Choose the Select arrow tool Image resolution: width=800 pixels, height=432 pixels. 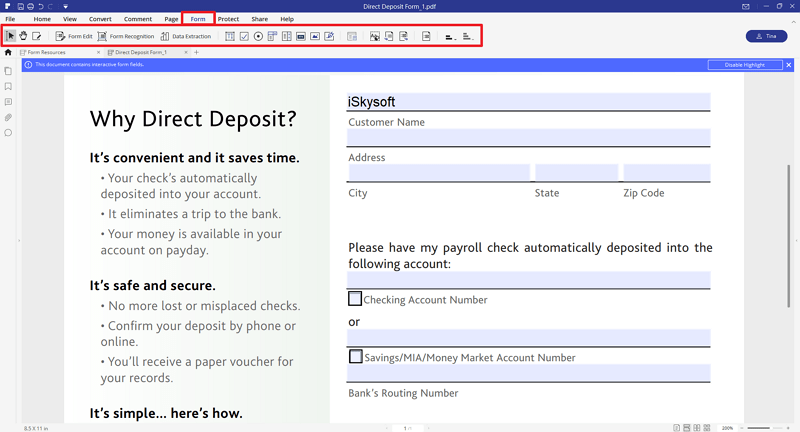(x=10, y=36)
